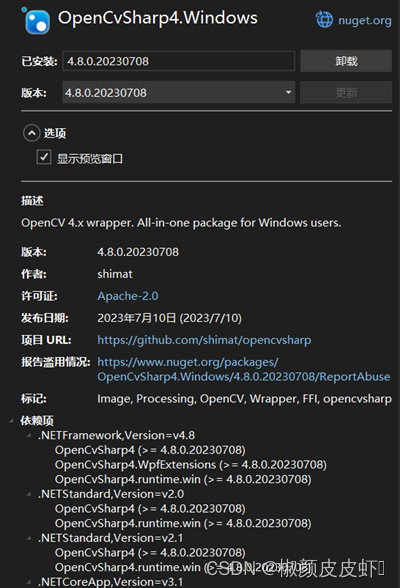The width and height of the screenshot is (400, 588).
Task: Click the OpenCvSharp4.Windows package icon
Action: coord(36,21)
